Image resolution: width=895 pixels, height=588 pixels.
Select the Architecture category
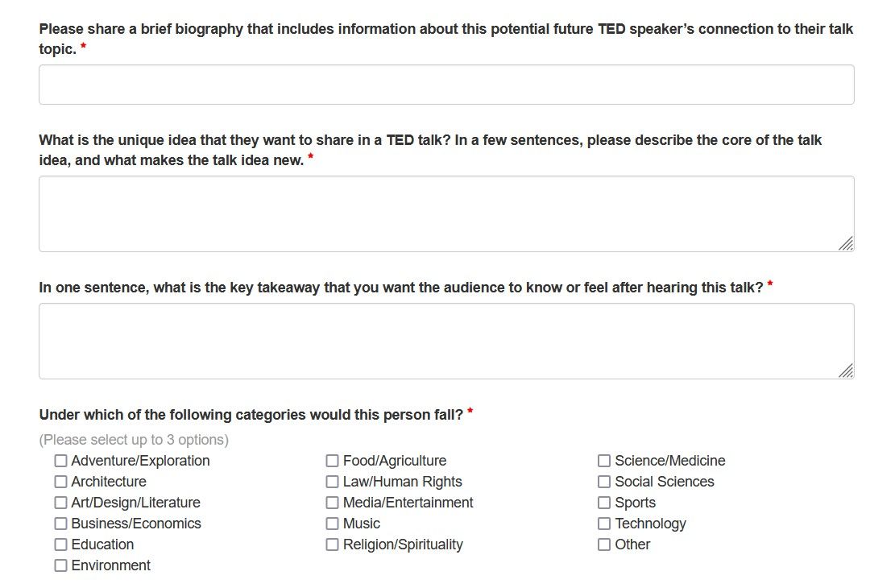tap(60, 481)
